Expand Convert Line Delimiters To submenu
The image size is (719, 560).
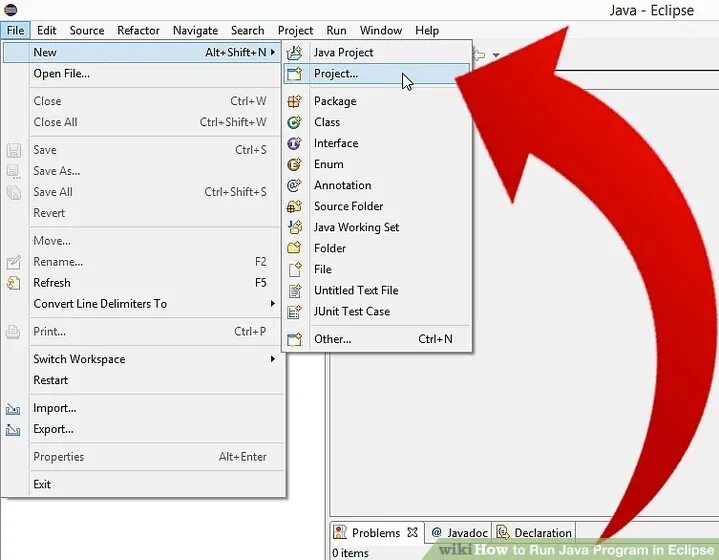tap(273, 304)
